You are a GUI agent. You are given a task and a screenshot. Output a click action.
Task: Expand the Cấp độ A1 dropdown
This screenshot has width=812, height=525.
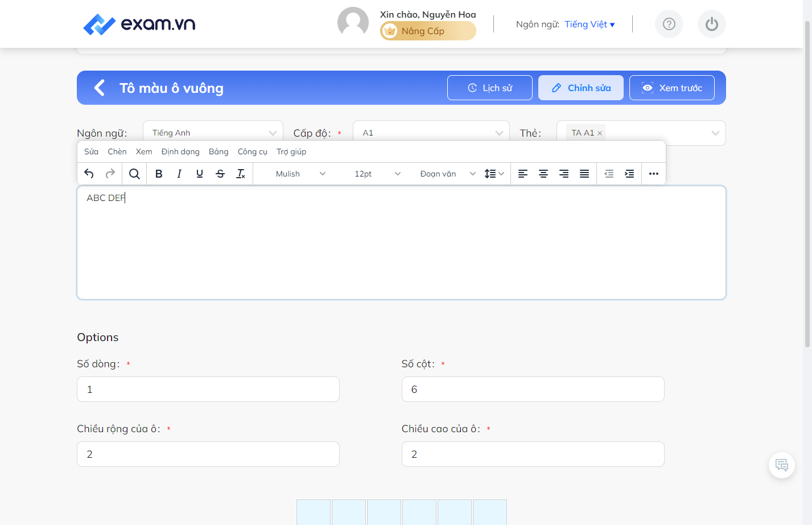(x=431, y=133)
